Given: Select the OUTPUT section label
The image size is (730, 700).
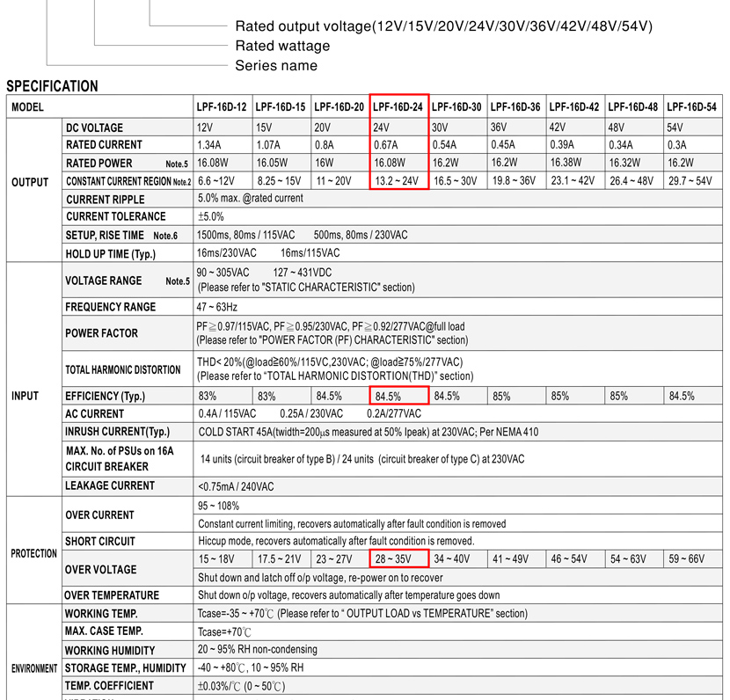Looking at the screenshot, I should 30,182.
